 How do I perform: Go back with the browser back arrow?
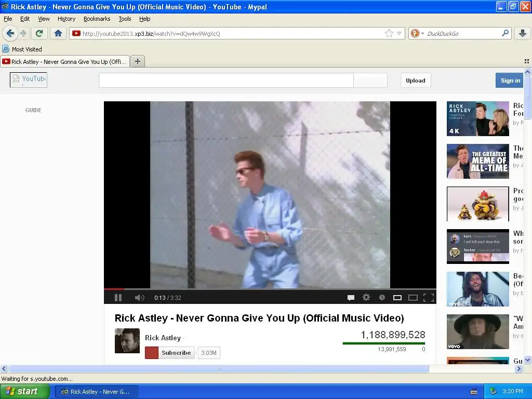pos(10,33)
